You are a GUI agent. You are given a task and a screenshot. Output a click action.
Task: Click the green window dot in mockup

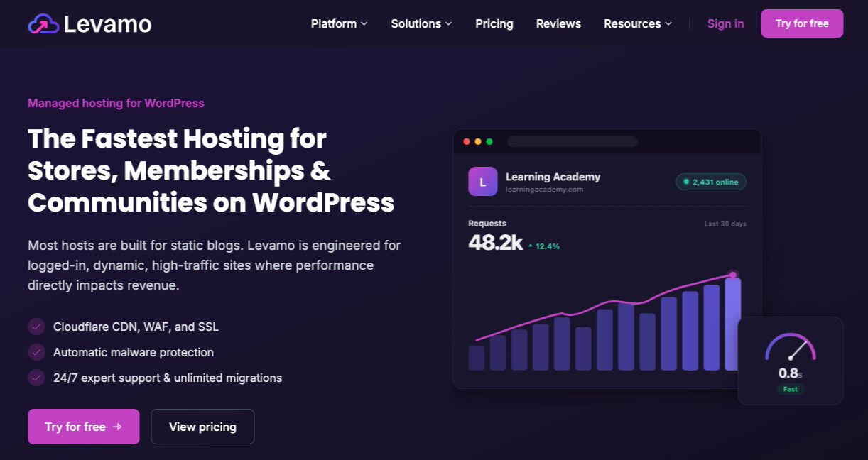(489, 141)
